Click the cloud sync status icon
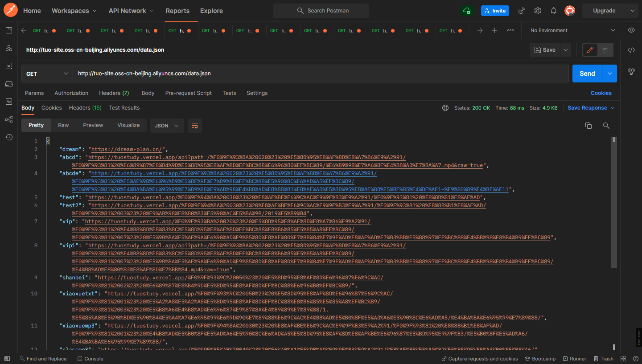This screenshot has height=364, width=642. pyautogui.click(x=467, y=11)
